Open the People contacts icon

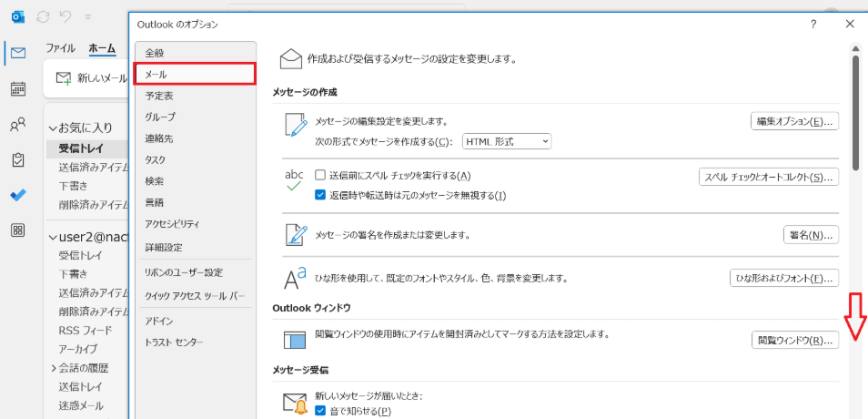coord(17,125)
